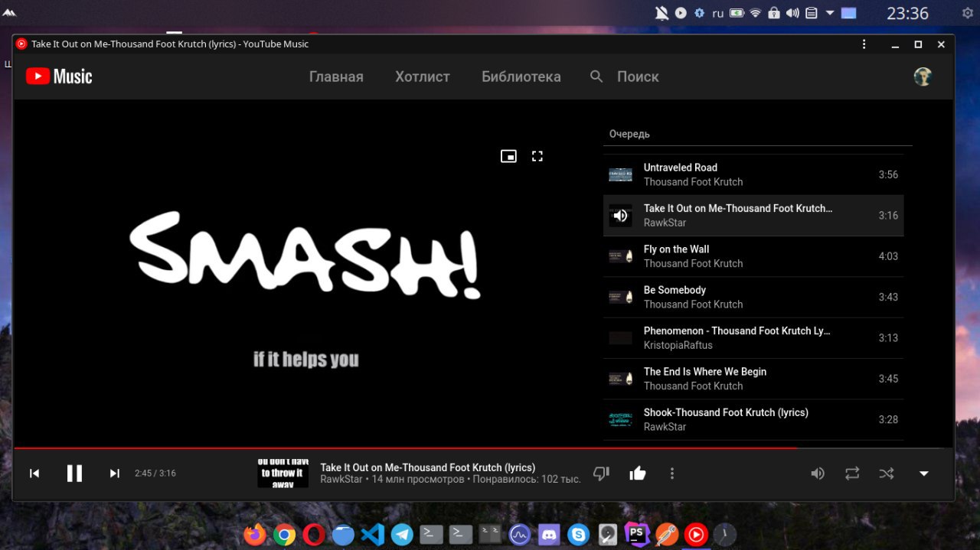Play Untraveled Road from the queue

coord(753,174)
